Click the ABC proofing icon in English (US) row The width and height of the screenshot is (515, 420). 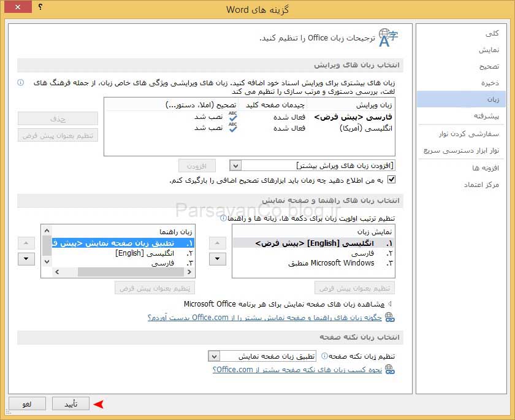(232, 128)
